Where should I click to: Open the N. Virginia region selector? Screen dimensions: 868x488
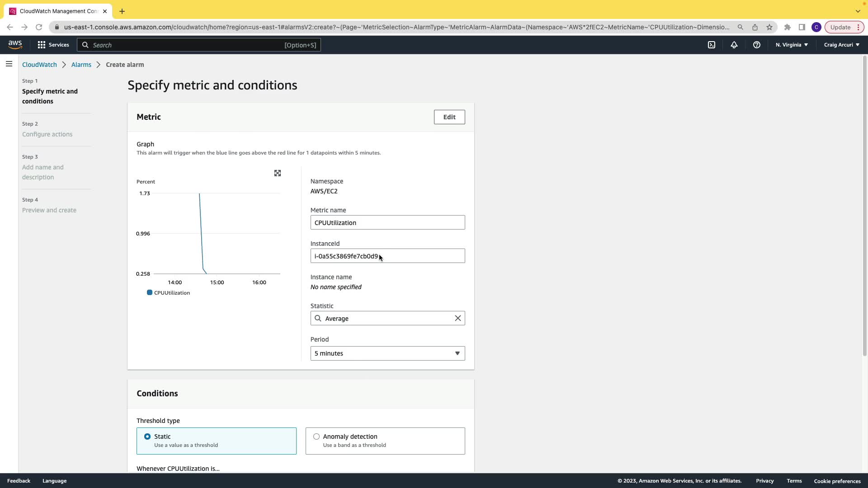pyautogui.click(x=792, y=45)
